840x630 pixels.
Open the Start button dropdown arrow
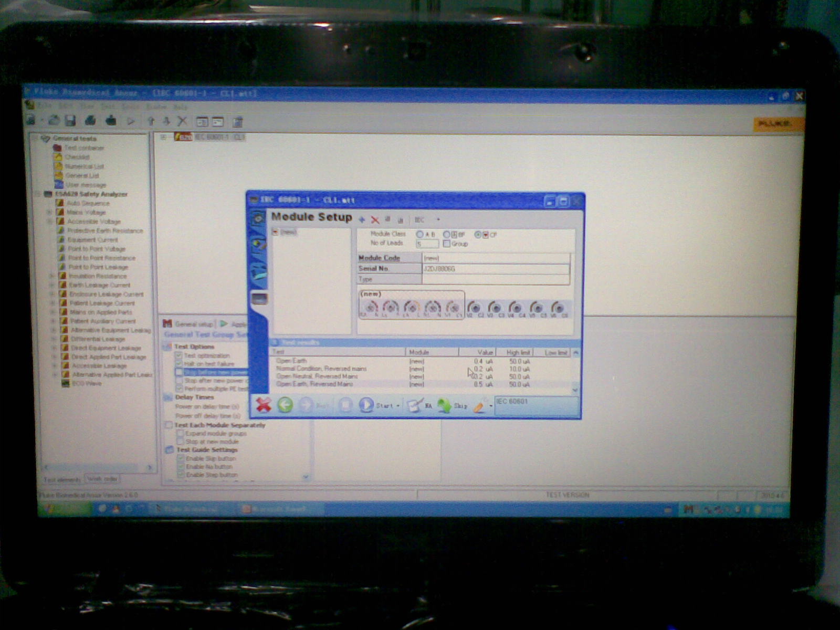(x=398, y=406)
